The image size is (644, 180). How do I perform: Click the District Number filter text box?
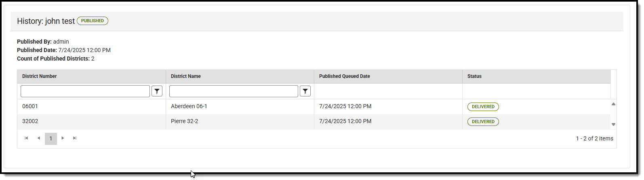[85, 91]
